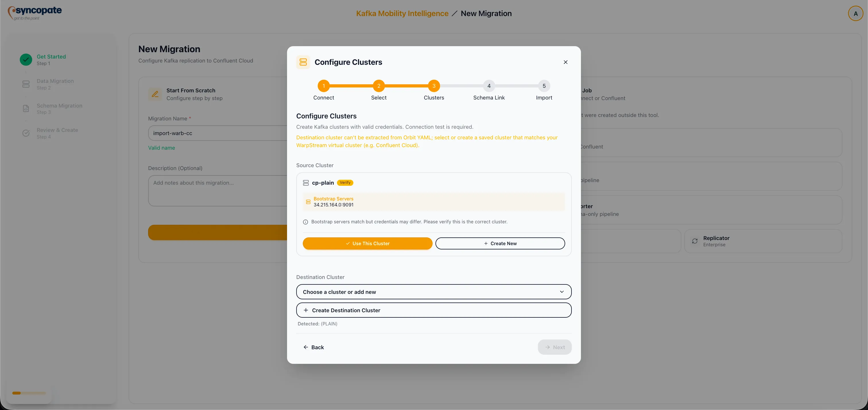Click the Syncopate logo

click(34, 12)
